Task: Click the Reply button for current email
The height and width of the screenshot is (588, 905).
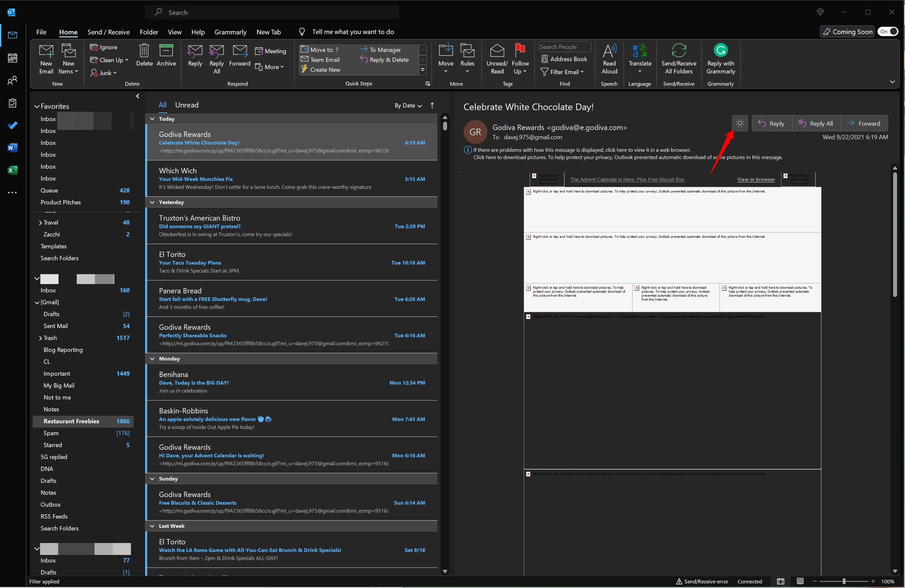Action: (770, 123)
